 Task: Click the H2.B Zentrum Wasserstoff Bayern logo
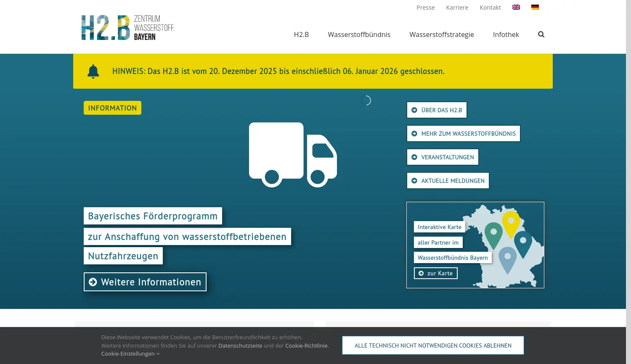click(x=127, y=27)
